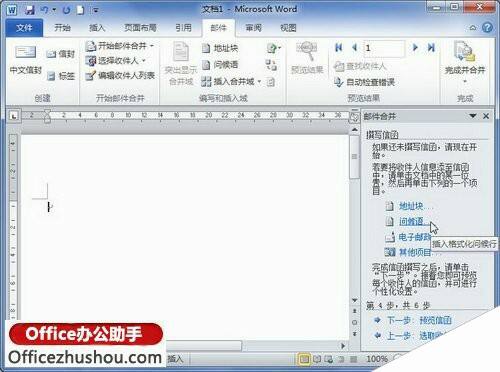Click the 其他项目 link in task pane

pos(415,252)
